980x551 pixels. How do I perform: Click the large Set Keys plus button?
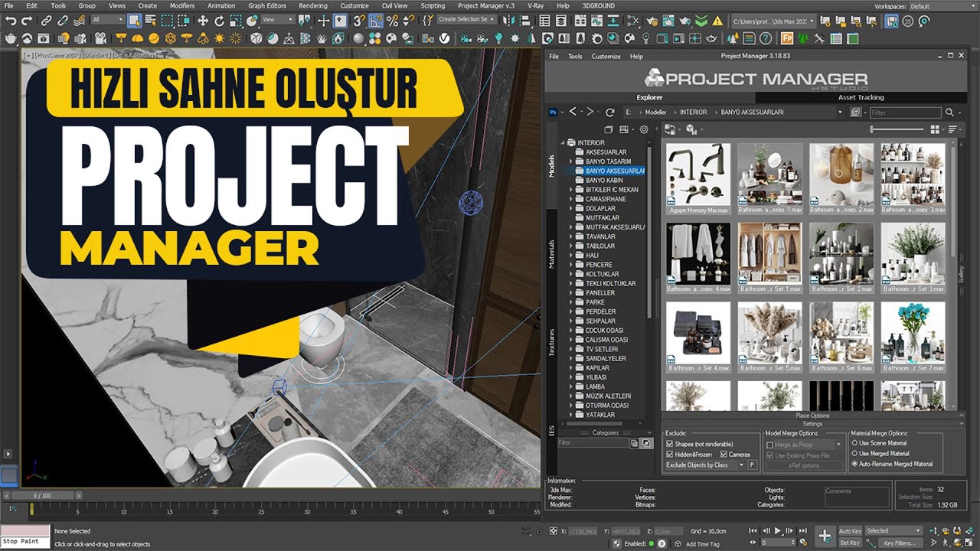tap(825, 536)
